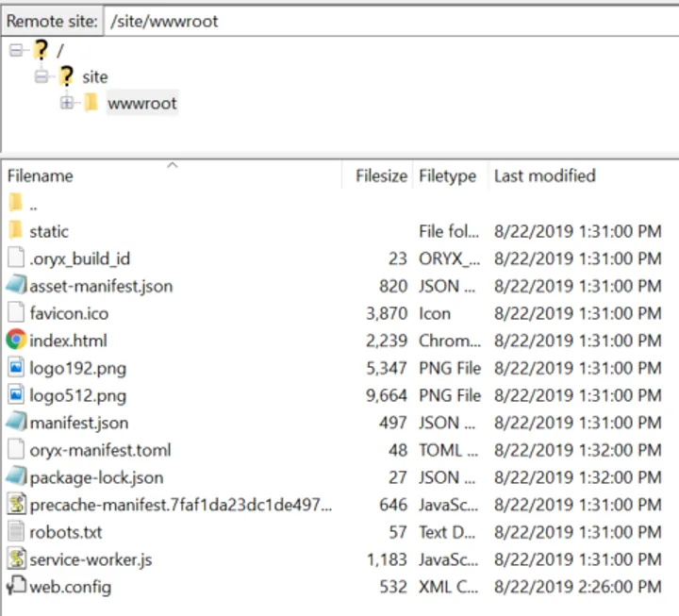Click the "XML C..." filetype cell

pos(448,587)
